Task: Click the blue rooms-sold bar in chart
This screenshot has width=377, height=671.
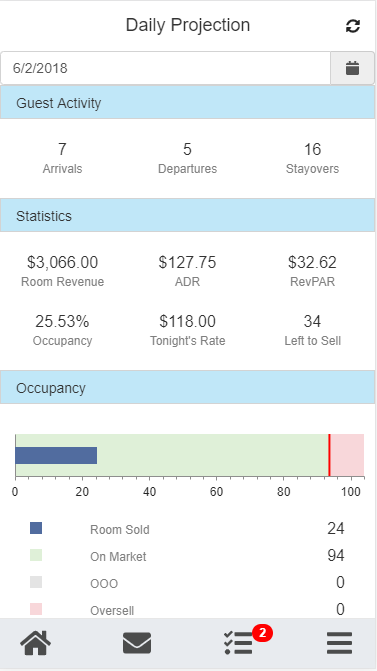Action: point(56,455)
